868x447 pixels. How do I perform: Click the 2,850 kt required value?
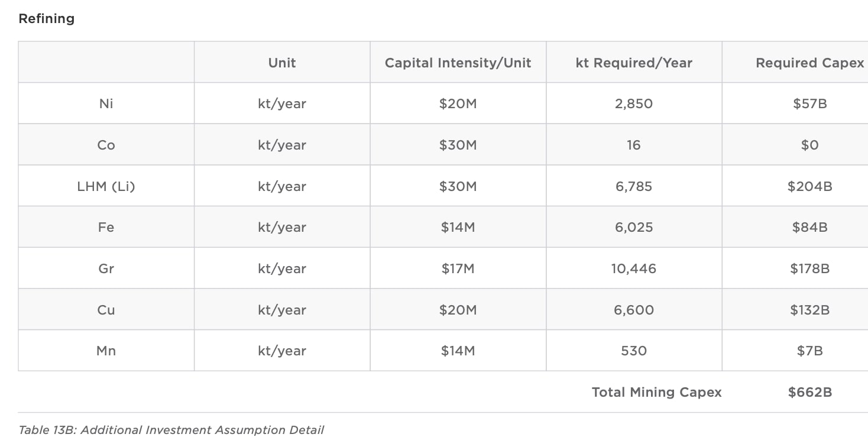[633, 103]
